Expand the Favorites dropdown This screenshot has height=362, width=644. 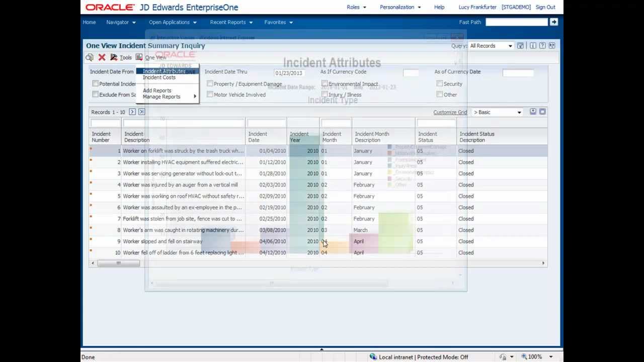point(278,22)
